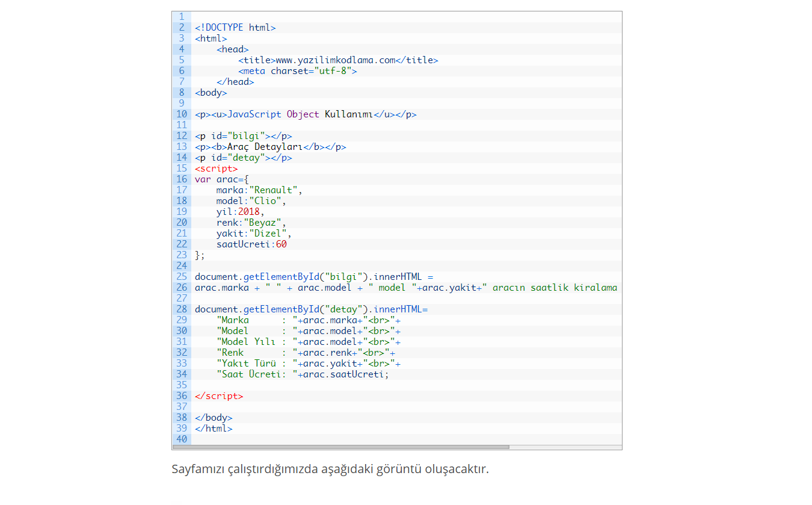Select the title line with www.yazilimkodlama.com
The image size is (812, 505).
click(x=338, y=60)
